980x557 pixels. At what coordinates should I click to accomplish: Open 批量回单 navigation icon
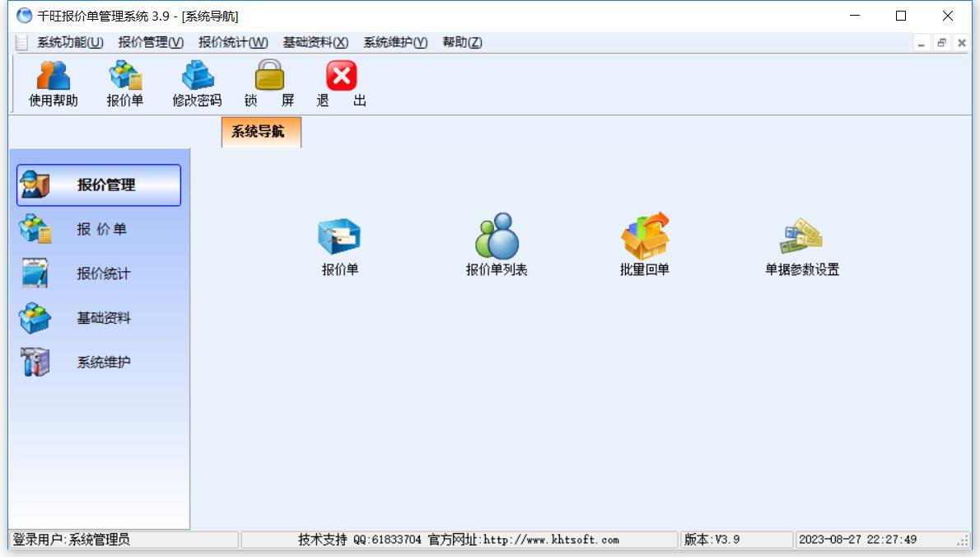(x=644, y=246)
